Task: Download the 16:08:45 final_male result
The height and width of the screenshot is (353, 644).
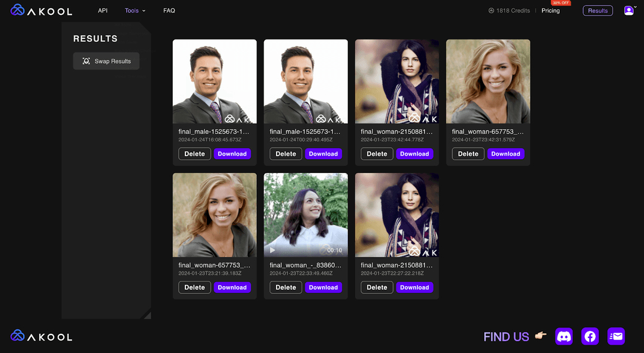Action: [x=232, y=154]
